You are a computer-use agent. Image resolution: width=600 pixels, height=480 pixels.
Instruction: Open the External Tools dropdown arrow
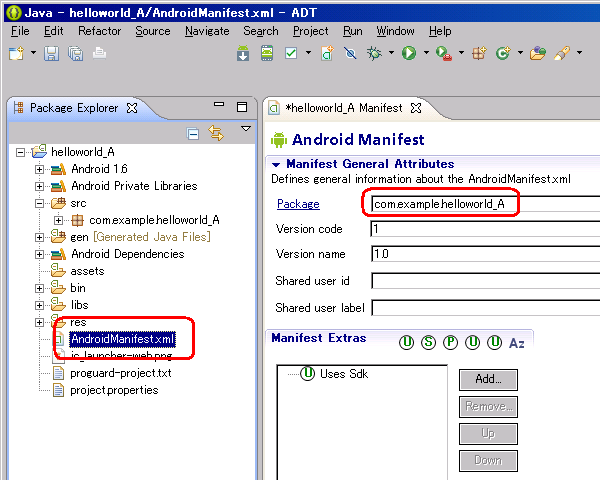tap(461, 52)
